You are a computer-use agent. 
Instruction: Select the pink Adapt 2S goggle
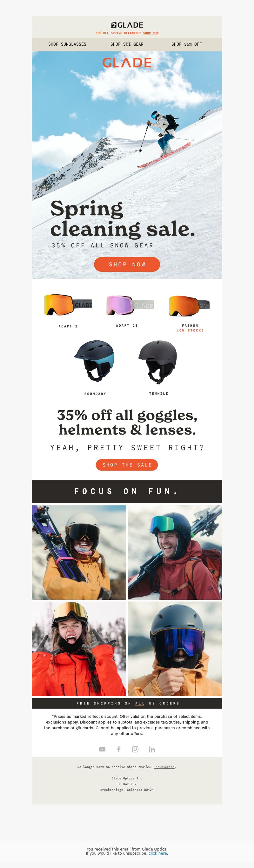[130, 304]
